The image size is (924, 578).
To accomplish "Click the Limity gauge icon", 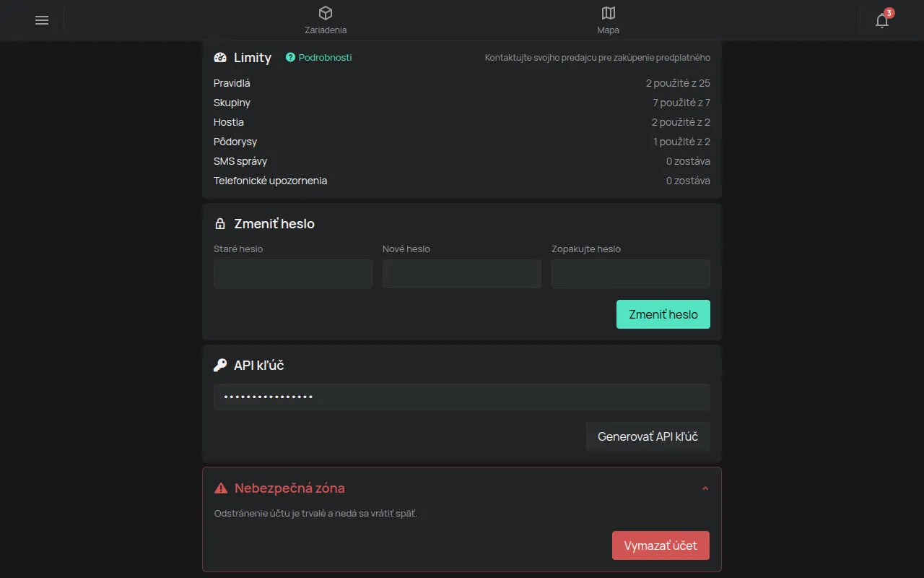I will click(x=220, y=58).
